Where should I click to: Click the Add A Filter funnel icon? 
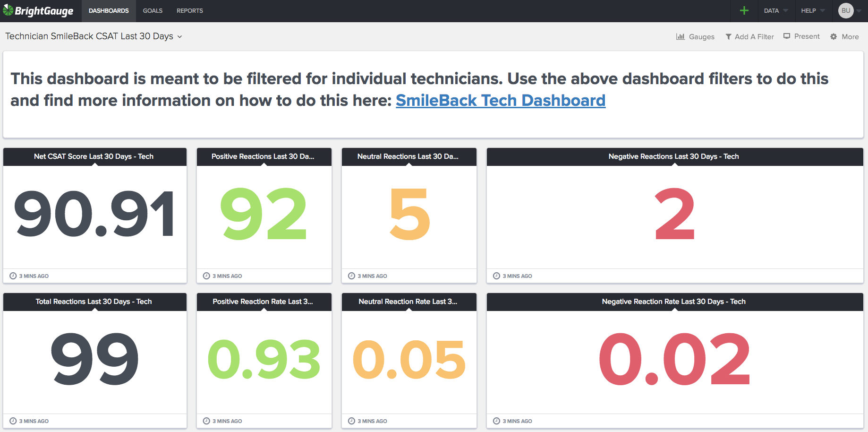point(729,36)
